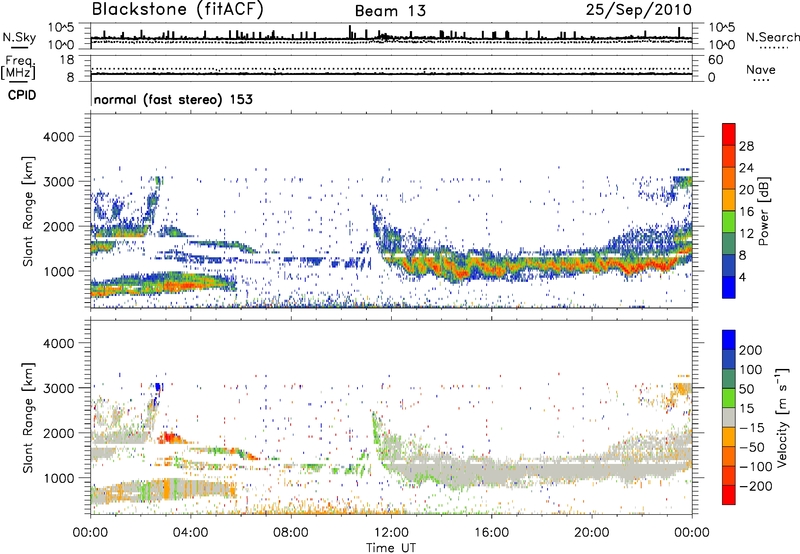Click the "Time UT" axis title
800x554 pixels.
point(391,547)
